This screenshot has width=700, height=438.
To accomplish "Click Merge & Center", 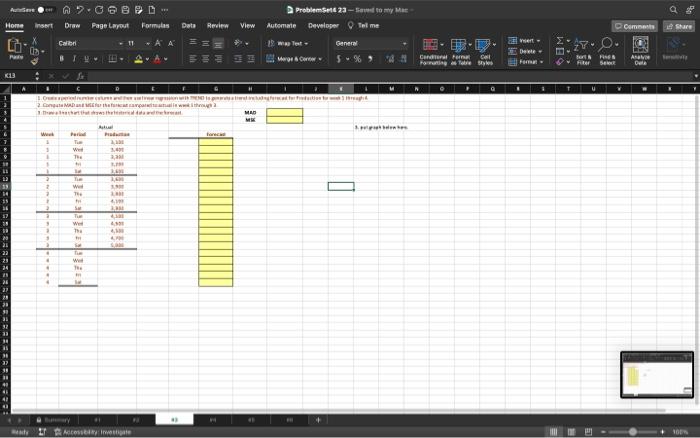I will (x=294, y=59).
